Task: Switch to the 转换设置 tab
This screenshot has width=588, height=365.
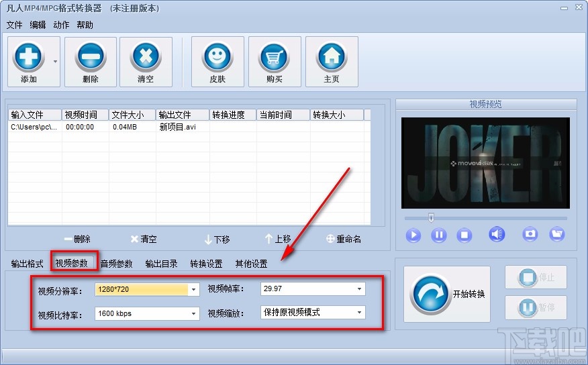Action: pos(206,264)
